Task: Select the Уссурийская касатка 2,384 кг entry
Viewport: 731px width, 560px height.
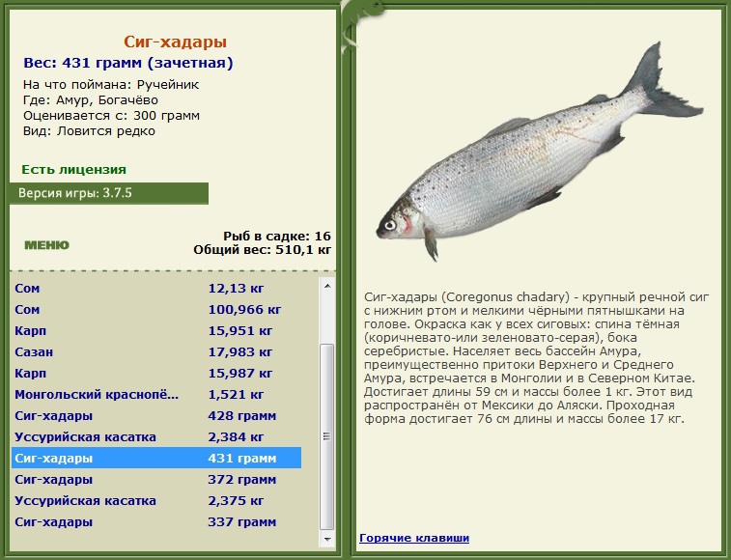Action: (156, 437)
